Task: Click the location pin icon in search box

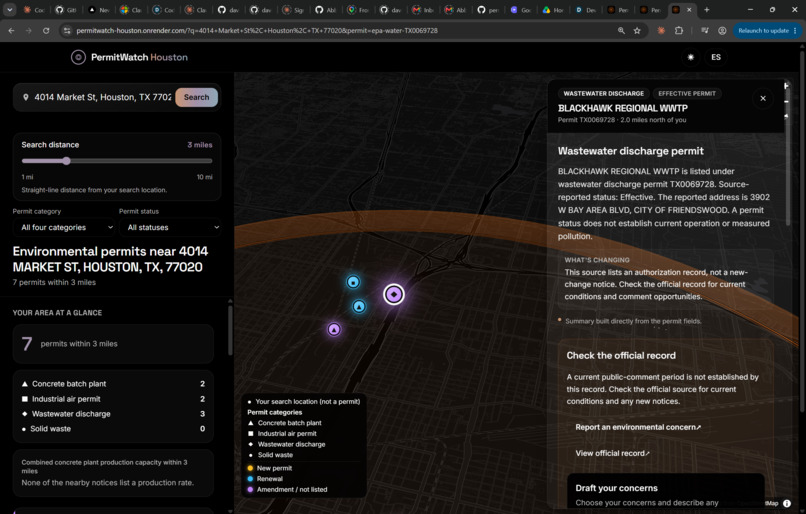Action: pos(26,97)
